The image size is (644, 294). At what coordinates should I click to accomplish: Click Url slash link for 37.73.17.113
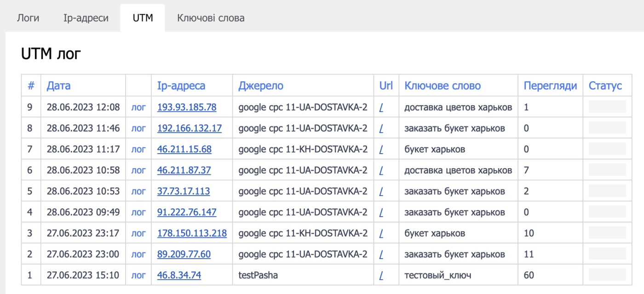tap(381, 191)
